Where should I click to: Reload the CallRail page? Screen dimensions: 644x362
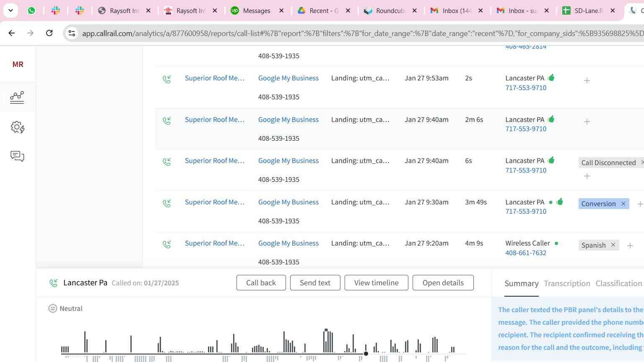[x=49, y=33]
